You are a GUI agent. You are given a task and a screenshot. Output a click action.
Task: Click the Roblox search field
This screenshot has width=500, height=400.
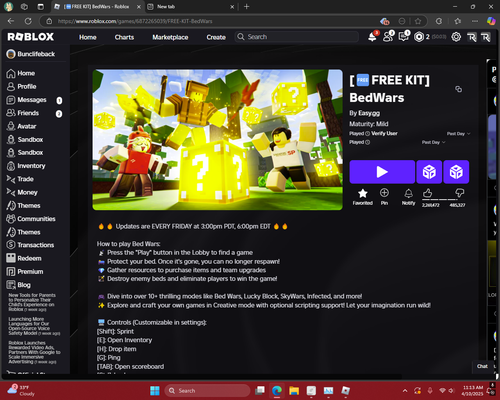(297, 37)
